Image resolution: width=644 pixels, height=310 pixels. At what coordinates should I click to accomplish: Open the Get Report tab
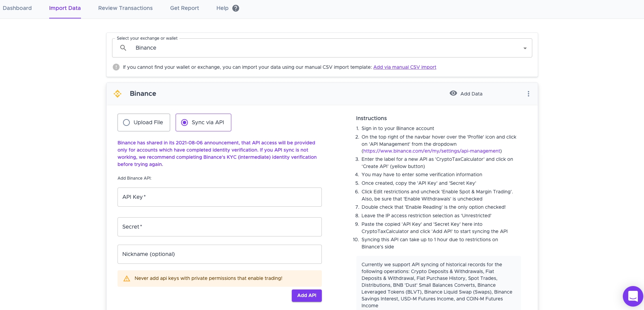tap(184, 8)
